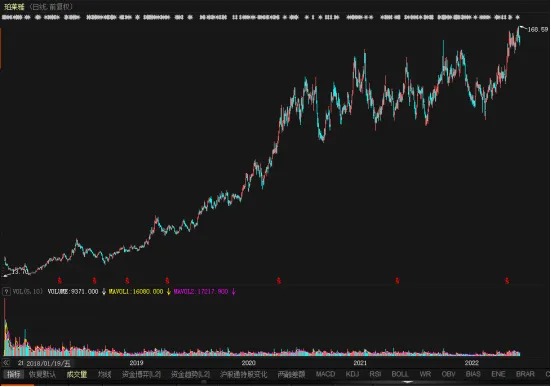Click the 2021 label on the time axis
Image resolution: width=551 pixels, height=387 pixels.
pos(360,363)
